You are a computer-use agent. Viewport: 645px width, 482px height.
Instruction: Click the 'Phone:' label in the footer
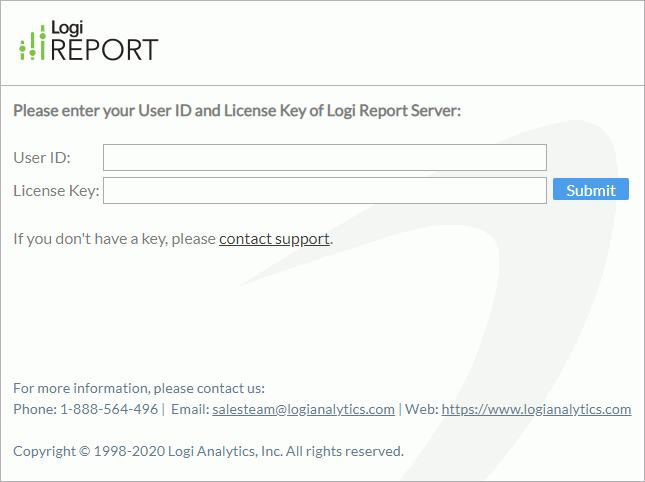pos(35,409)
